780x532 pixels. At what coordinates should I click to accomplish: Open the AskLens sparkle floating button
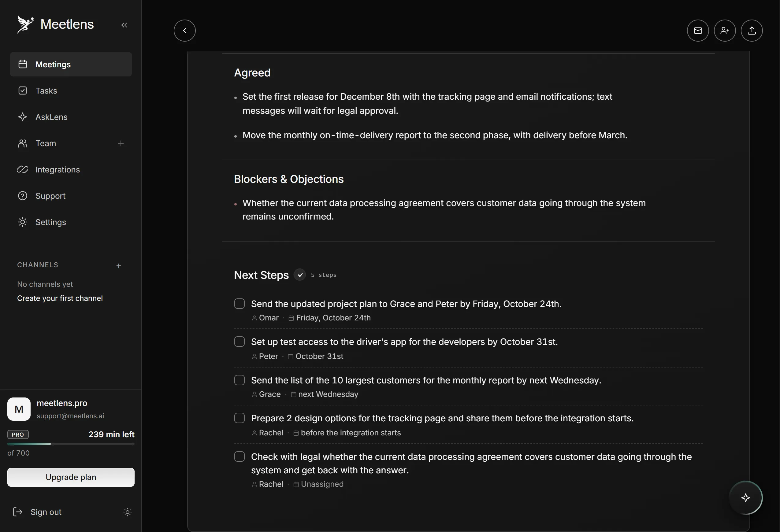(745, 497)
